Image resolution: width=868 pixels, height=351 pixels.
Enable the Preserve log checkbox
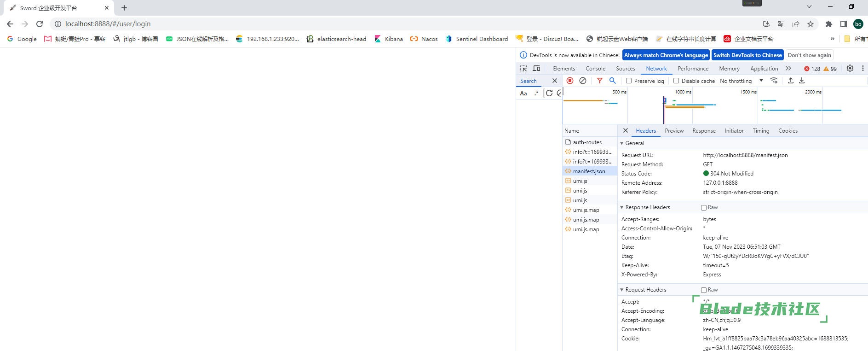pyautogui.click(x=629, y=81)
